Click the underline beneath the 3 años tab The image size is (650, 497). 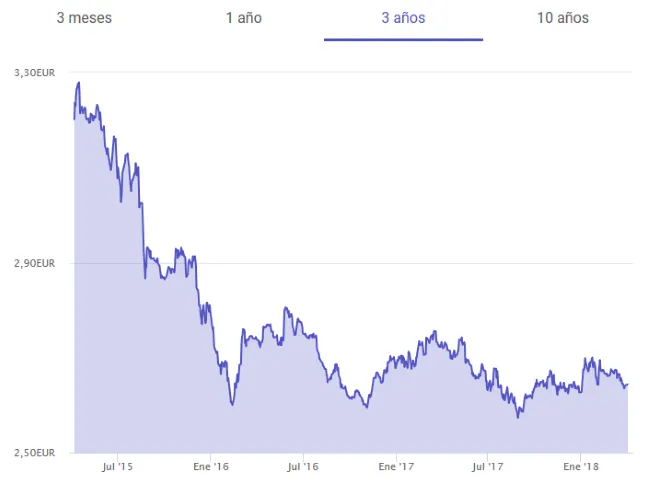click(403, 40)
